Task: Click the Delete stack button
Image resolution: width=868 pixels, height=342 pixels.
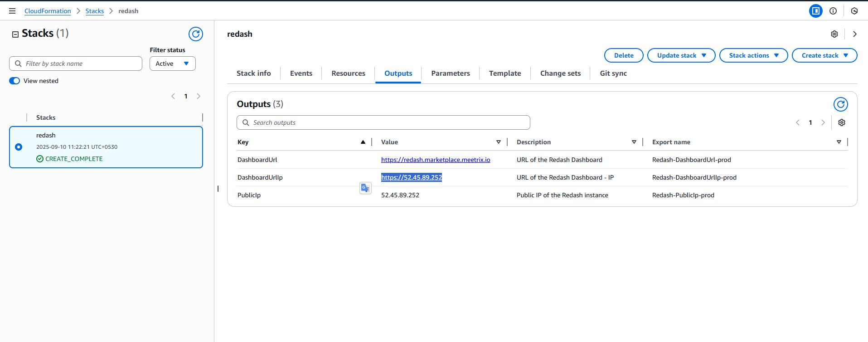Action: (x=624, y=55)
